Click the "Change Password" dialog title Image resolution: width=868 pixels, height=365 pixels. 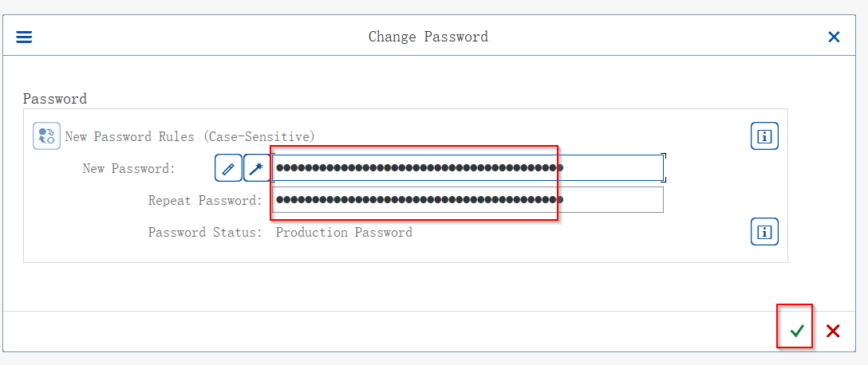[428, 37]
